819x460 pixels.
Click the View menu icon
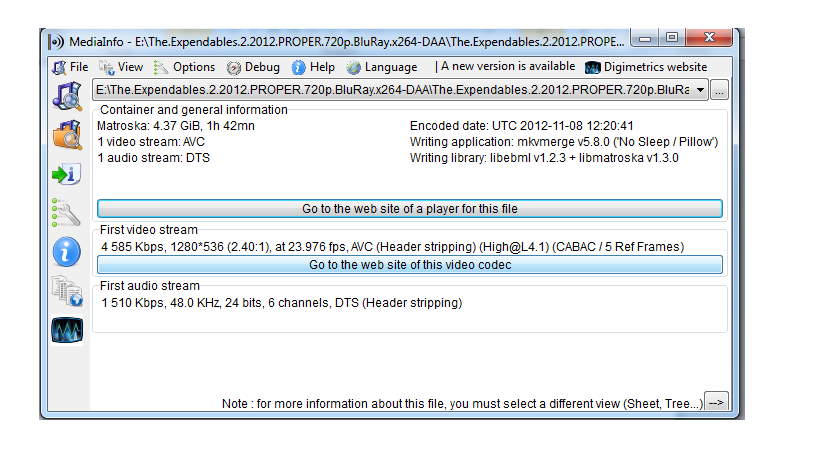pos(107,68)
